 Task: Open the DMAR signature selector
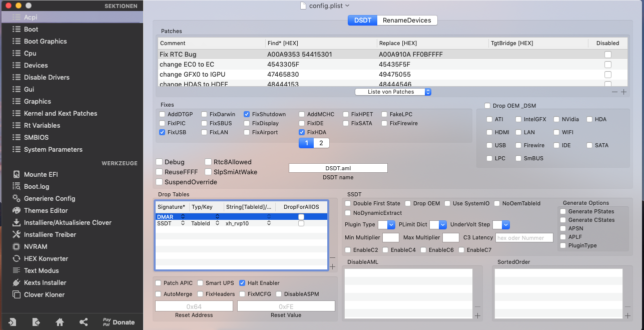183,216
